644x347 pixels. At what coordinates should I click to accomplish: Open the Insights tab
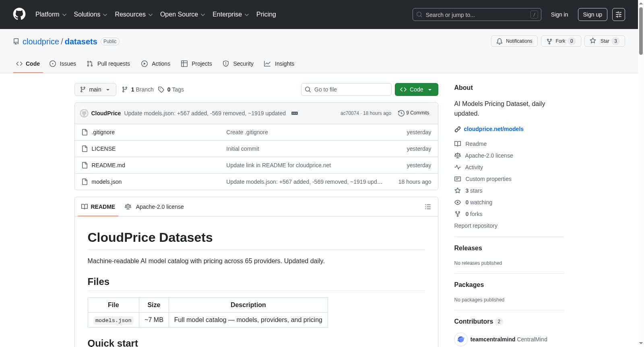point(279,64)
